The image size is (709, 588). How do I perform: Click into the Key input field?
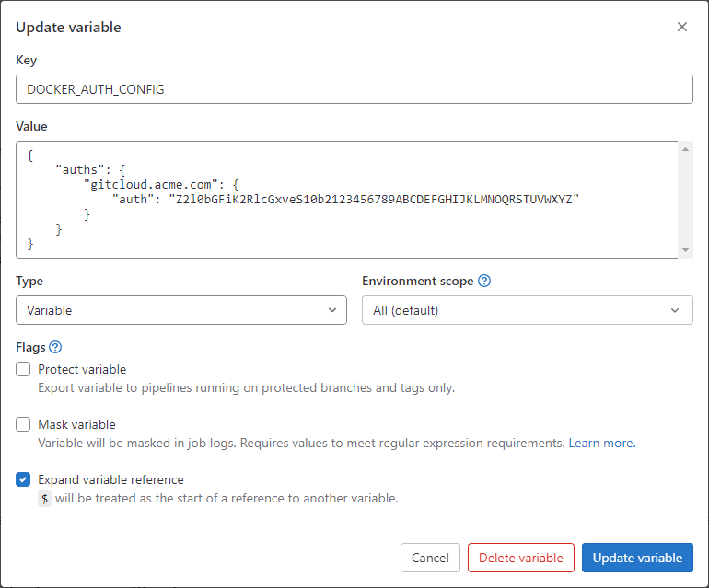(x=354, y=89)
